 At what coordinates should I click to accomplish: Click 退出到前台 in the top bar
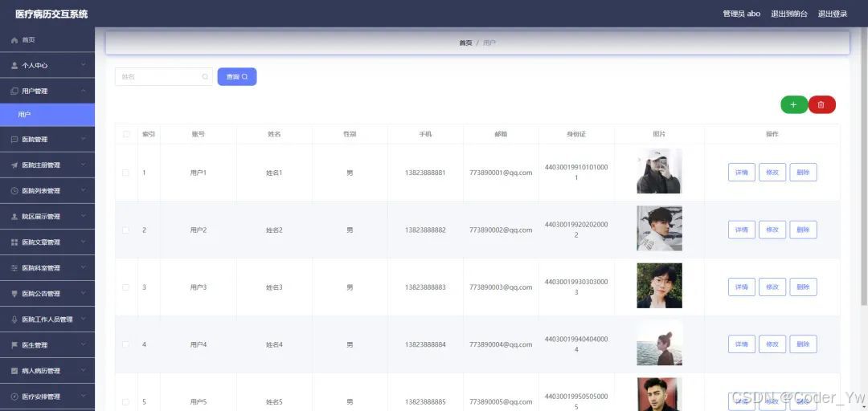pos(789,14)
